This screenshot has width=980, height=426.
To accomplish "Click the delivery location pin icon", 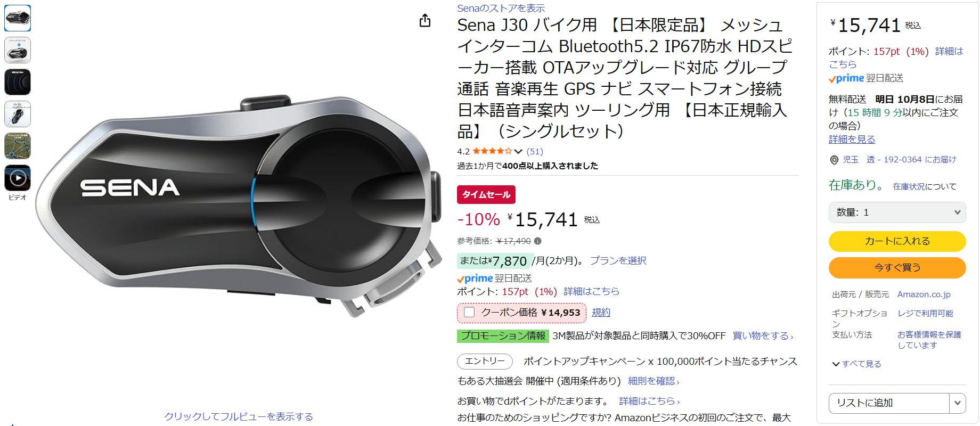I will click(834, 160).
